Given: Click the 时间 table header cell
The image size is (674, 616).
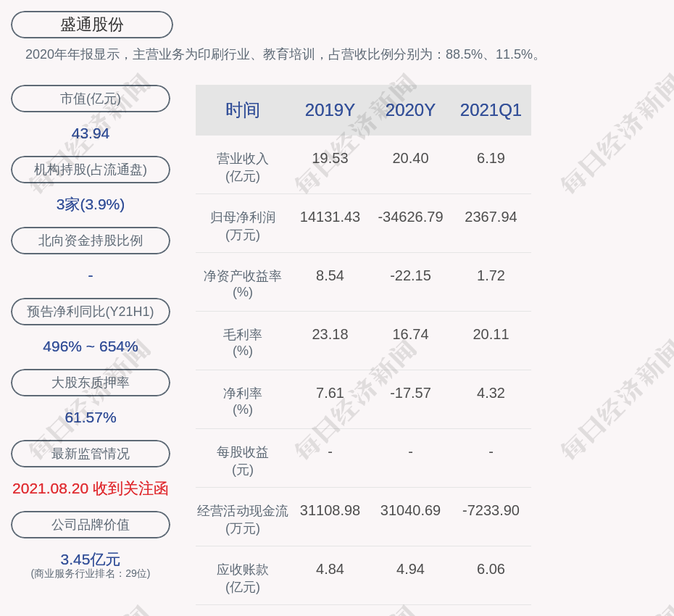Looking at the screenshot, I should point(243,110).
